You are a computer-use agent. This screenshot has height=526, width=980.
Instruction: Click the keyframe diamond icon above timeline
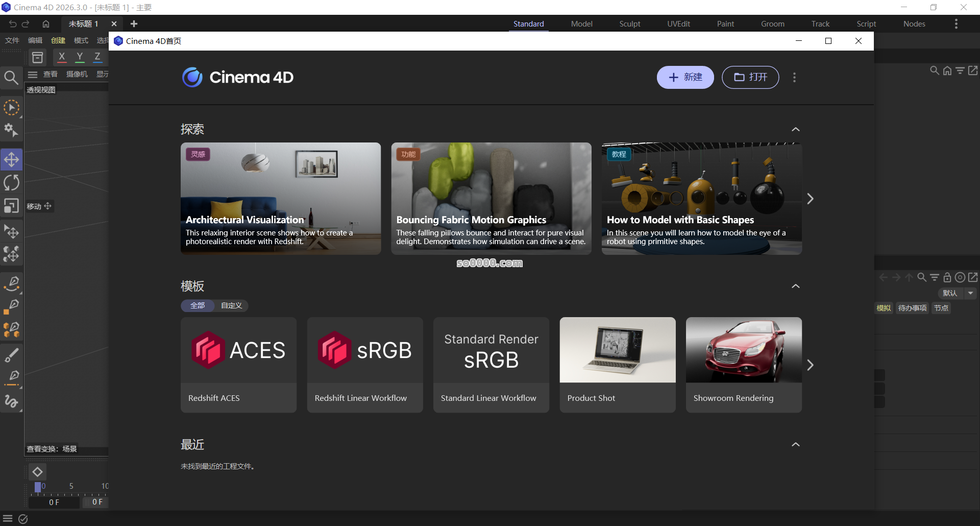pos(37,471)
